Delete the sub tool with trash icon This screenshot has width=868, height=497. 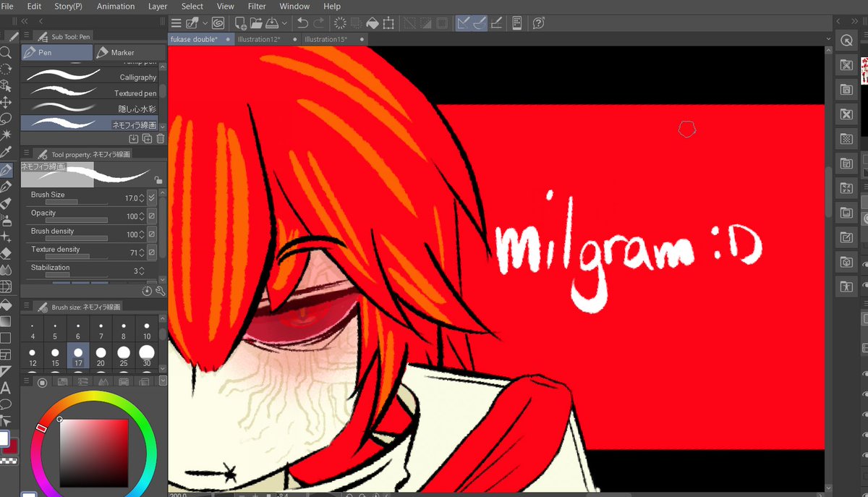(x=160, y=138)
